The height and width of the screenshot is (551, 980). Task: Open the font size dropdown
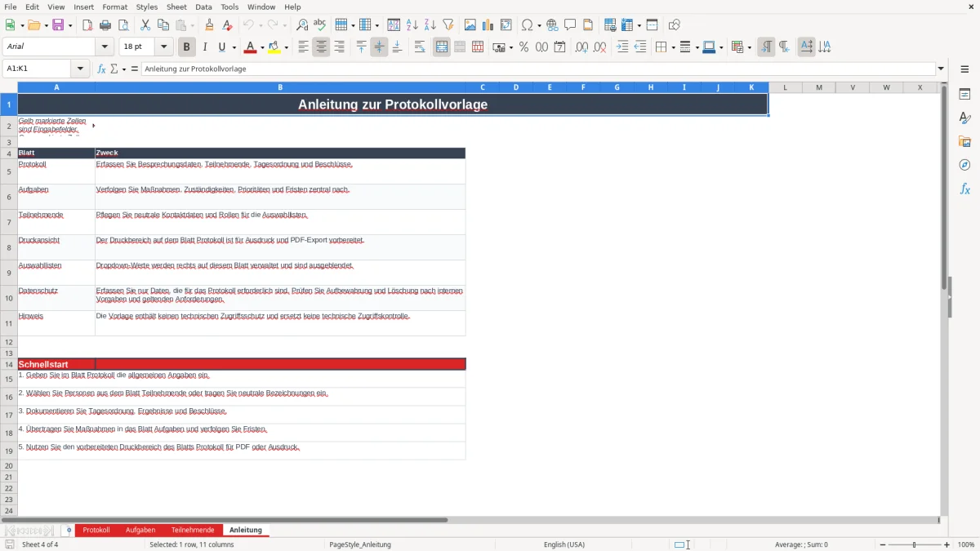pyautogui.click(x=164, y=47)
